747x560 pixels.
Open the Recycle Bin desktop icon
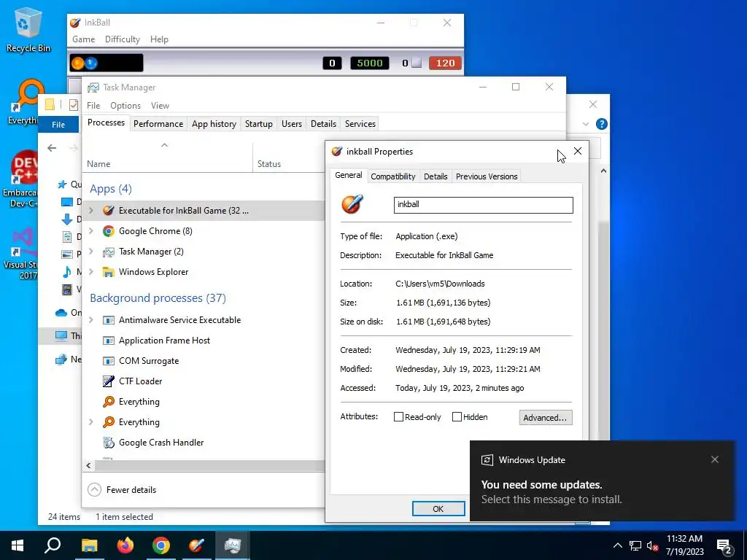tap(28, 29)
